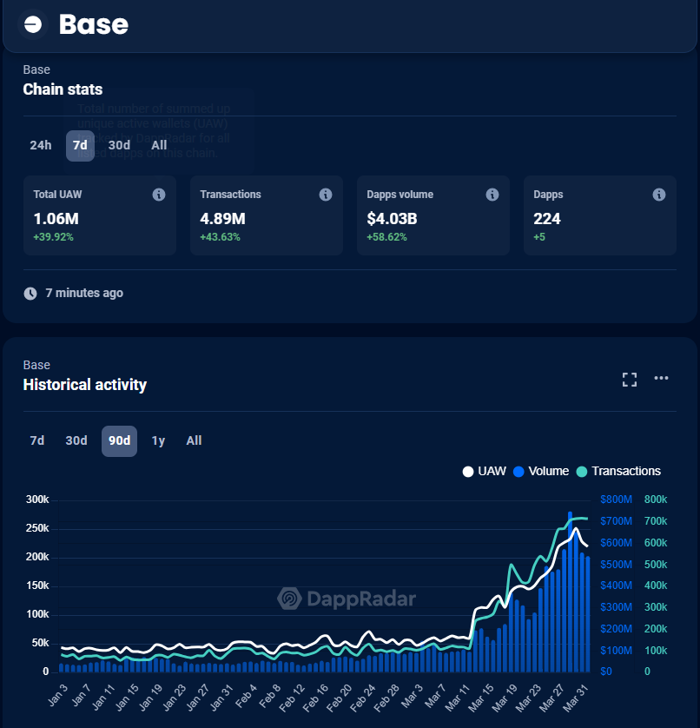
Task: Click the clock icon beside 7 minutes ago
Action: tap(30, 294)
